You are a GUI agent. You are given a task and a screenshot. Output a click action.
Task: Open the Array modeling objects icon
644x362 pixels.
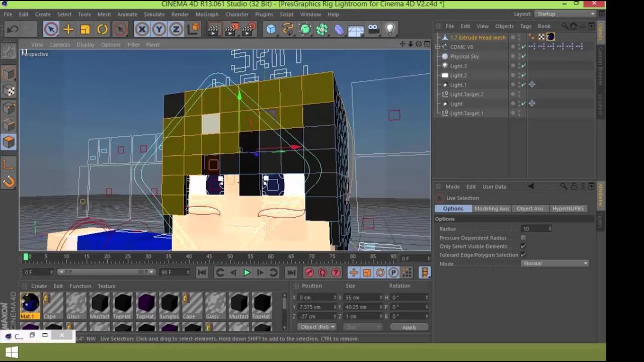(322, 29)
